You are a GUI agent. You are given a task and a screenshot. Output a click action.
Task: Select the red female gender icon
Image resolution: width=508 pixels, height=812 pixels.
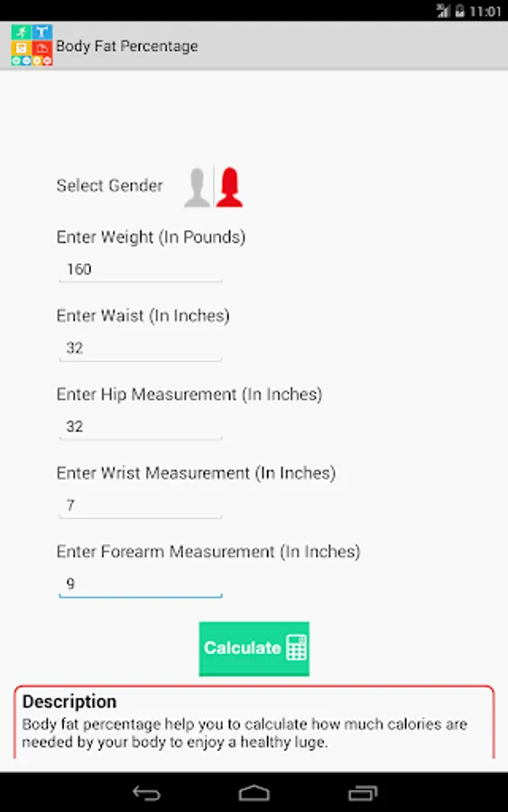(x=229, y=188)
